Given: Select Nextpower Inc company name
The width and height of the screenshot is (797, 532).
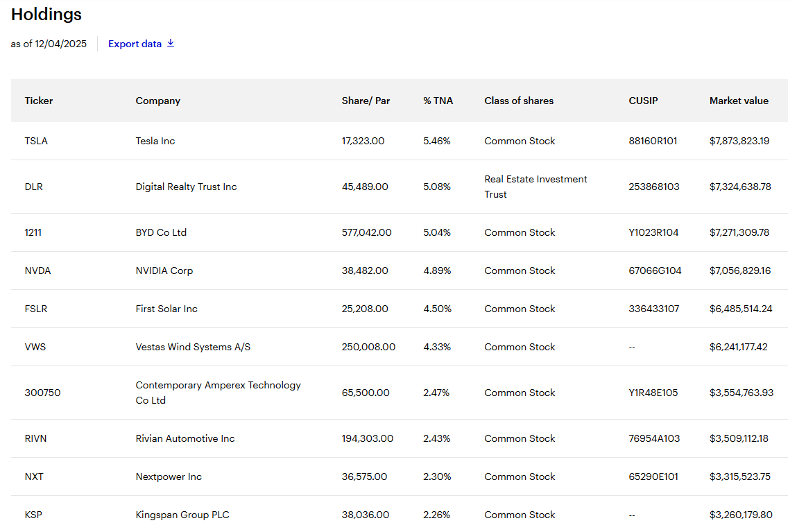Looking at the screenshot, I should [x=169, y=477].
